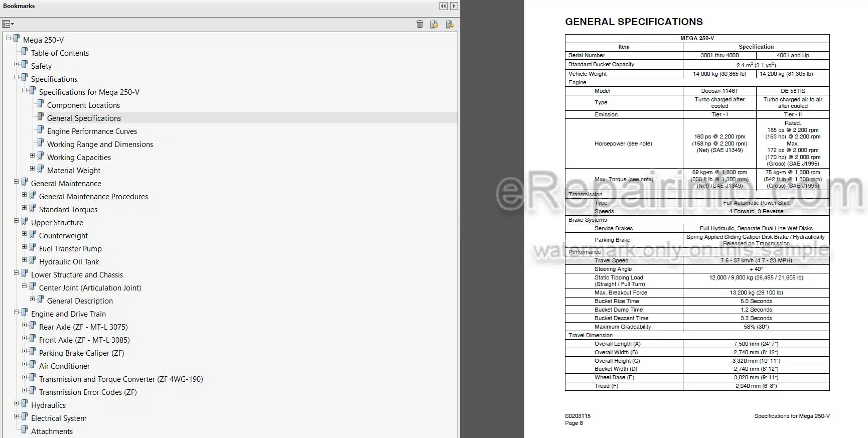This screenshot has height=438, width=868.
Task: Click the panel splitter handle beside bookmarks
Action: pos(461,221)
